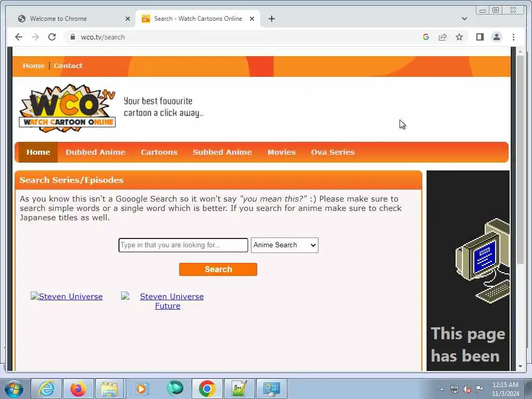Open the Contact link
This screenshot has width=532, height=399.
[x=68, y=66]
